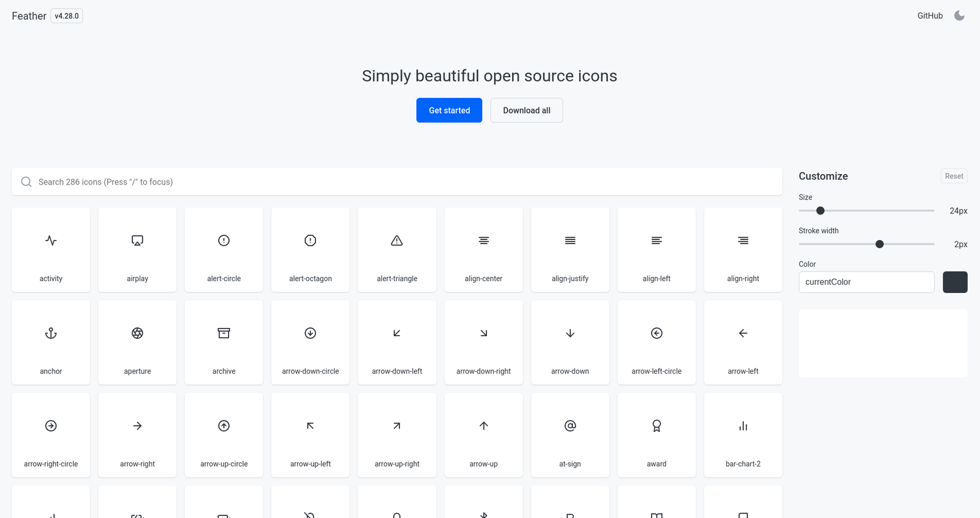Select the alert-triangle icon

397,249
